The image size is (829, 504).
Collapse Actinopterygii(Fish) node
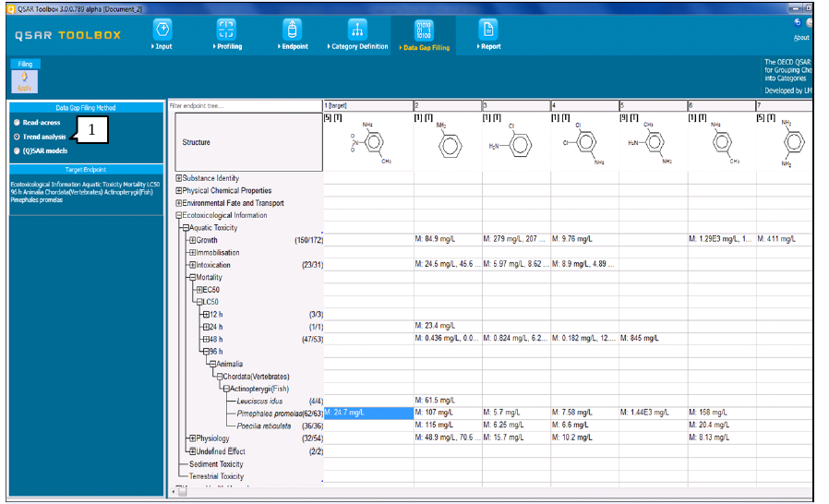tap(226, 389)
